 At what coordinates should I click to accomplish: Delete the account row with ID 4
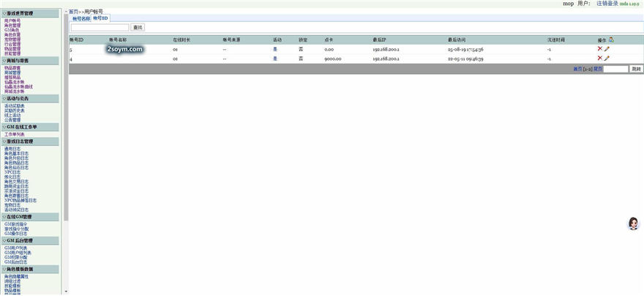(600, 57)
